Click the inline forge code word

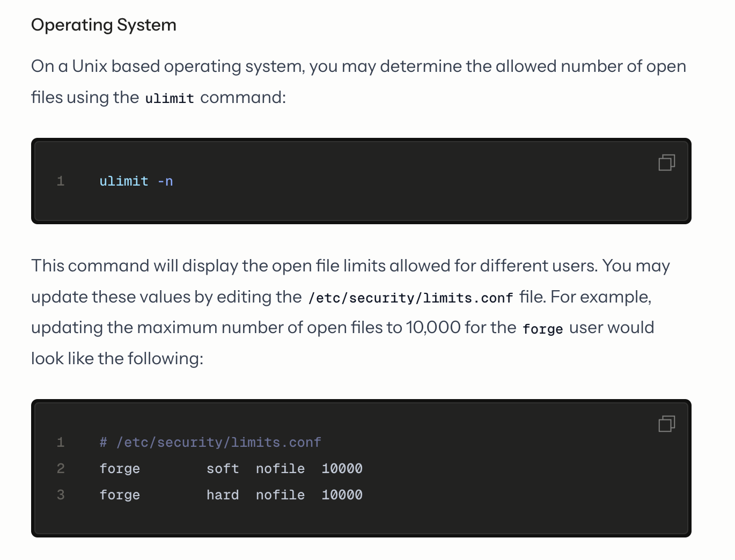coord(542,329)
